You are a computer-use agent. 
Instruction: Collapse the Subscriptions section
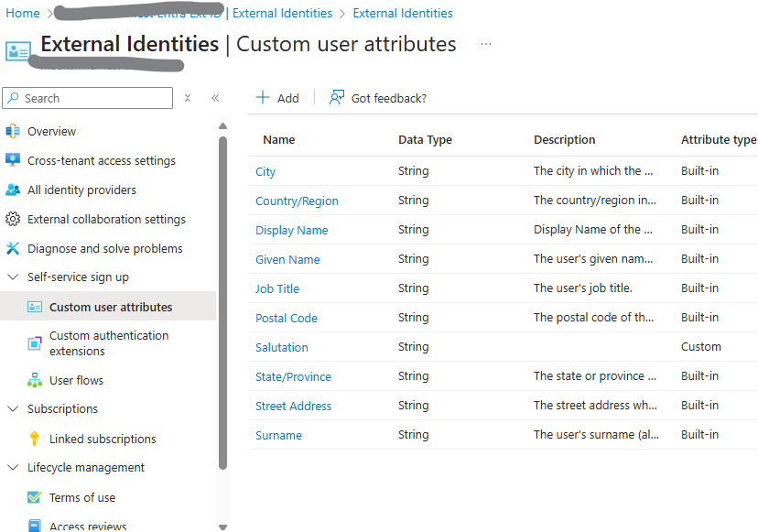[x=13, y=409]
